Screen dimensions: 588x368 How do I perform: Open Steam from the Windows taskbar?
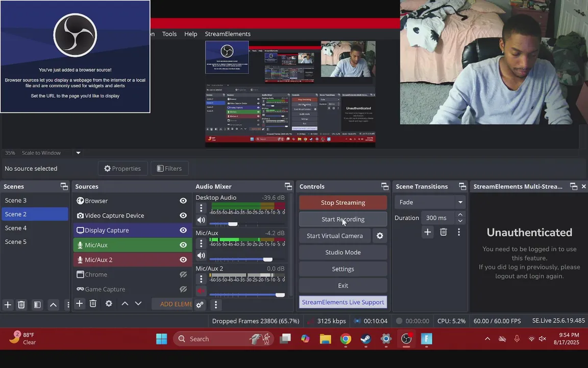pyautogui.click(x=365, y=339)
